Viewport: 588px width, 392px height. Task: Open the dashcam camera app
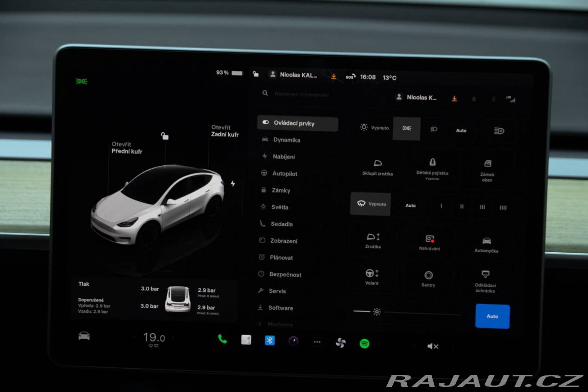(293, 341)
